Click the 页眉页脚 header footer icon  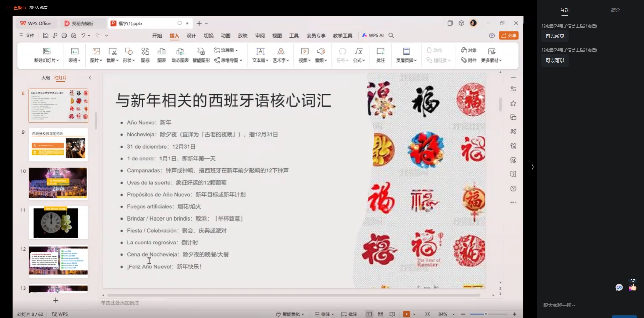pyautogui.click(x=406, y=51)
